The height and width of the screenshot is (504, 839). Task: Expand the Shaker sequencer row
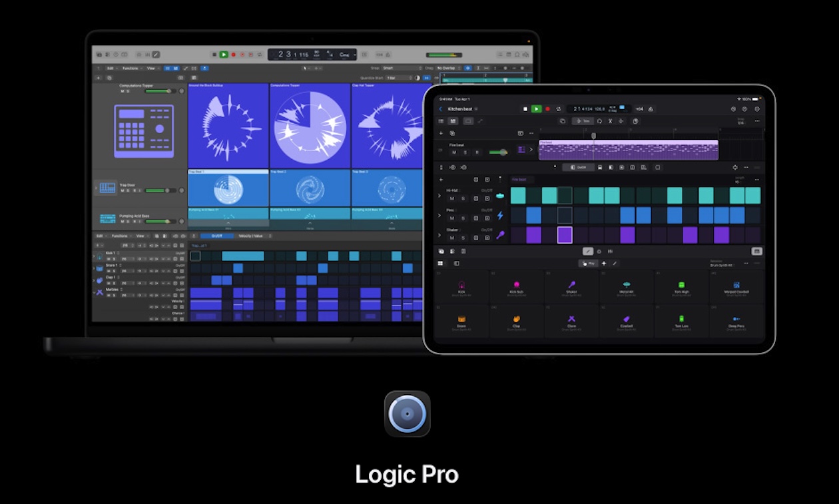click(x=439, y=235)
